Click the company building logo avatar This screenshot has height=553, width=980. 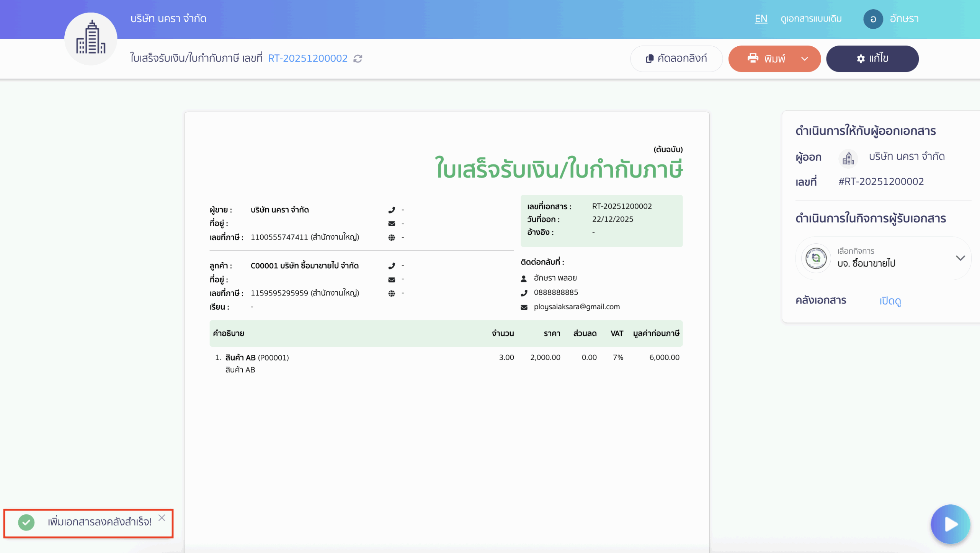(91, 39)
